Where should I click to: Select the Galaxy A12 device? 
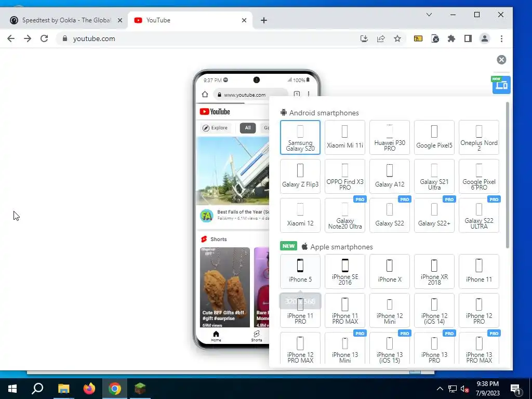[390, 177]
